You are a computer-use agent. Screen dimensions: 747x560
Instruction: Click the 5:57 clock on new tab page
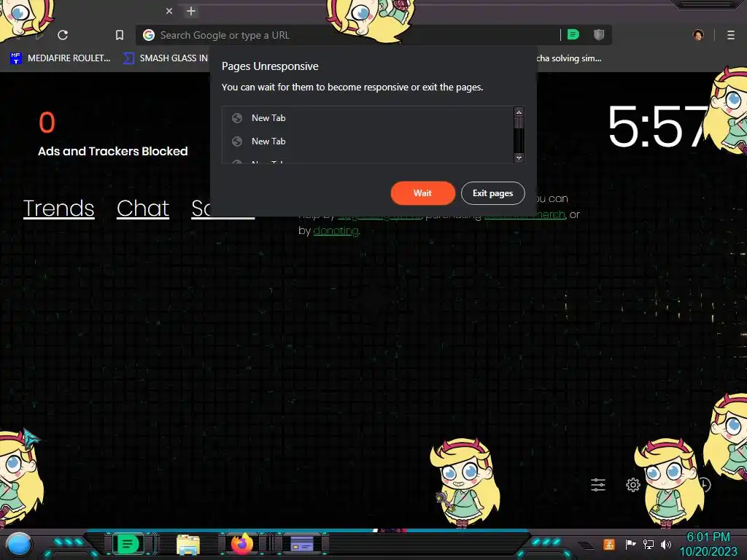[x=657, y=127]
